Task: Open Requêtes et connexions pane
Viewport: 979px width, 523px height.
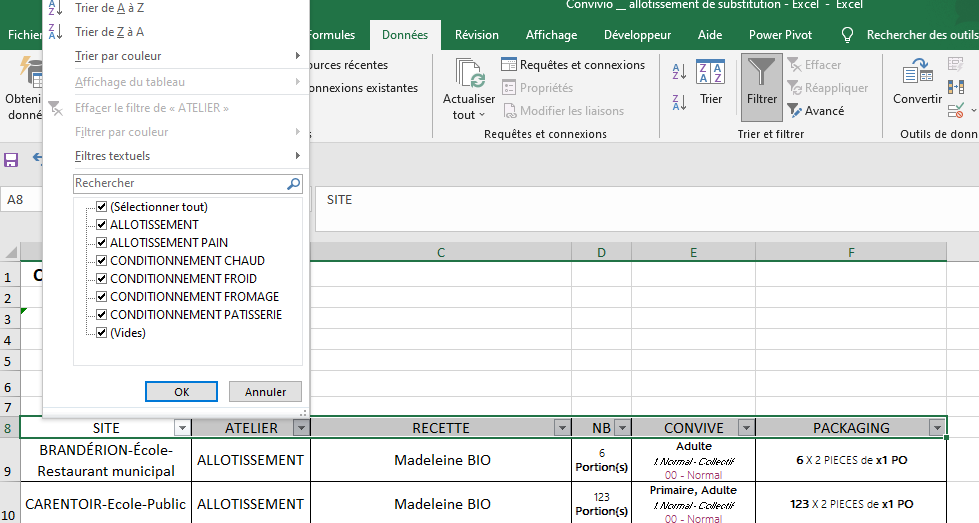Action: [x=573, y=65]
